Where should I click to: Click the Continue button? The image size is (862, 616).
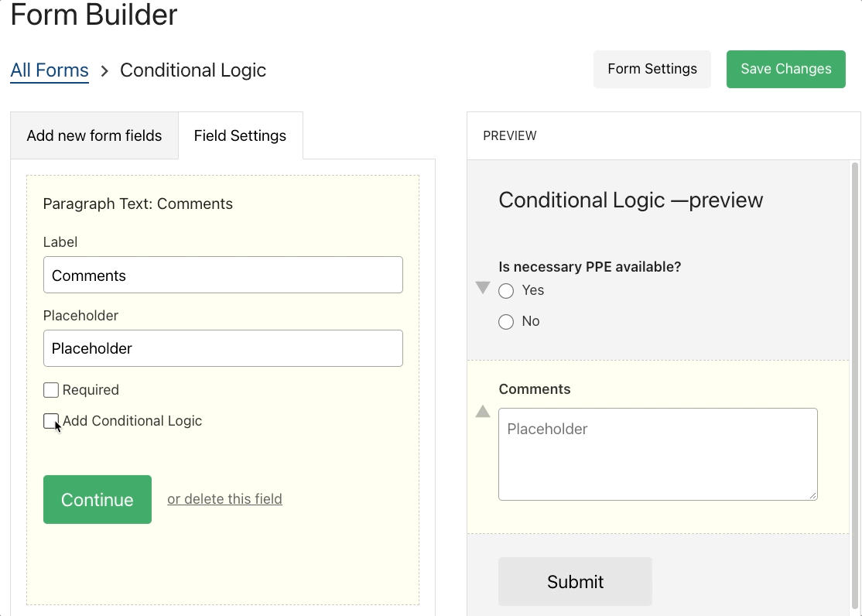pos(97,499)
